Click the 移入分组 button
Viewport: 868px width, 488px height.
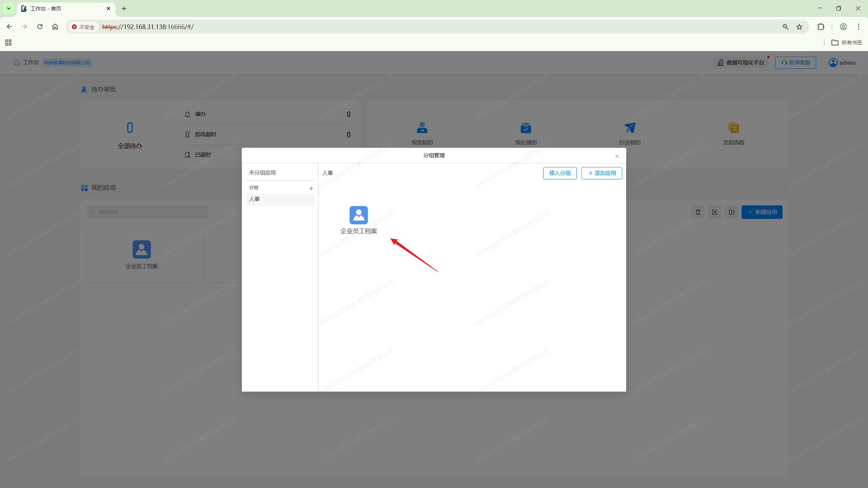click(x=559, y=173)
